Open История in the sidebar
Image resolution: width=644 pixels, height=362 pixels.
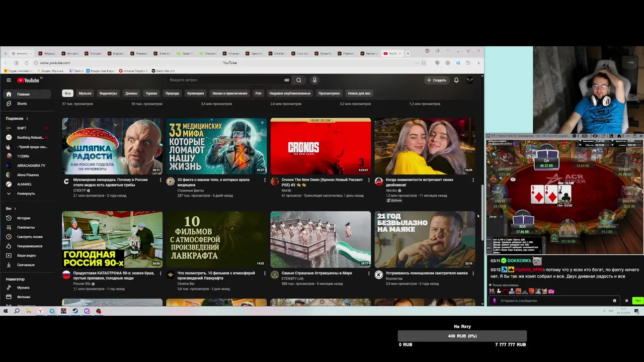[x=26, y=218]
